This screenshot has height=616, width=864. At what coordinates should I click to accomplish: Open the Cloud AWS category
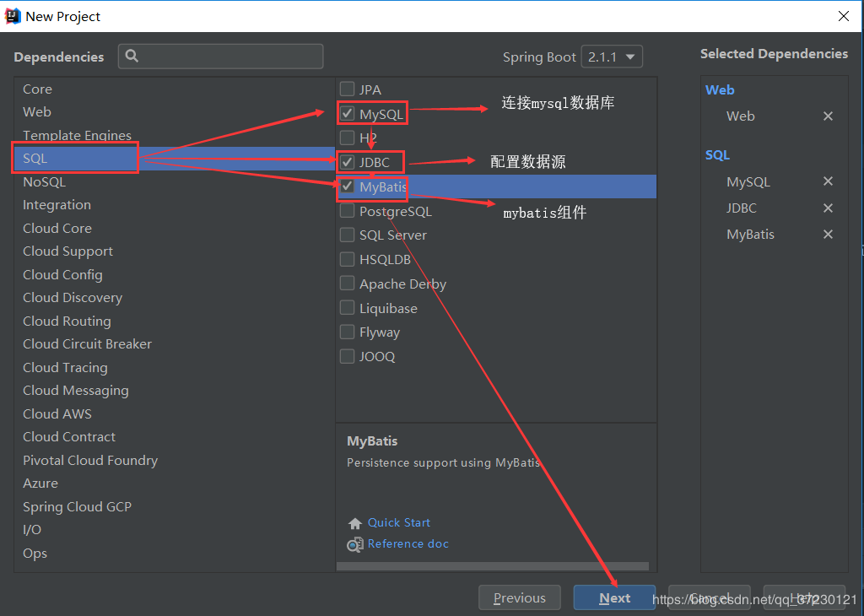point(174,413)
